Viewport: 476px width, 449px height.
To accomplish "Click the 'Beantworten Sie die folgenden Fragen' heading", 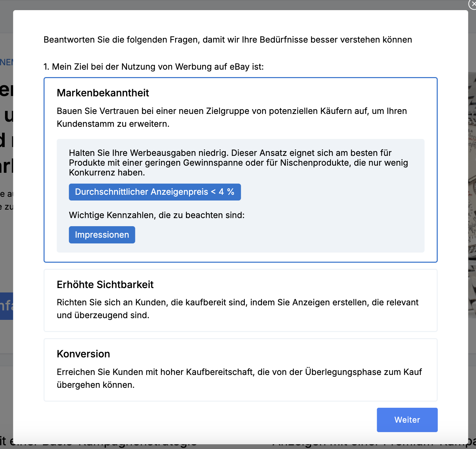I will click(228, 40).
